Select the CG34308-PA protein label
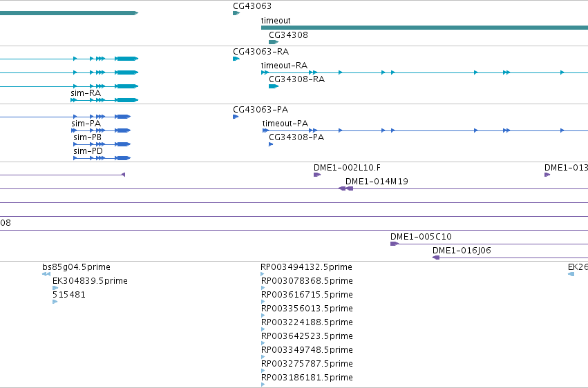Viewport: 588px width, 388px height. point(296,137)
